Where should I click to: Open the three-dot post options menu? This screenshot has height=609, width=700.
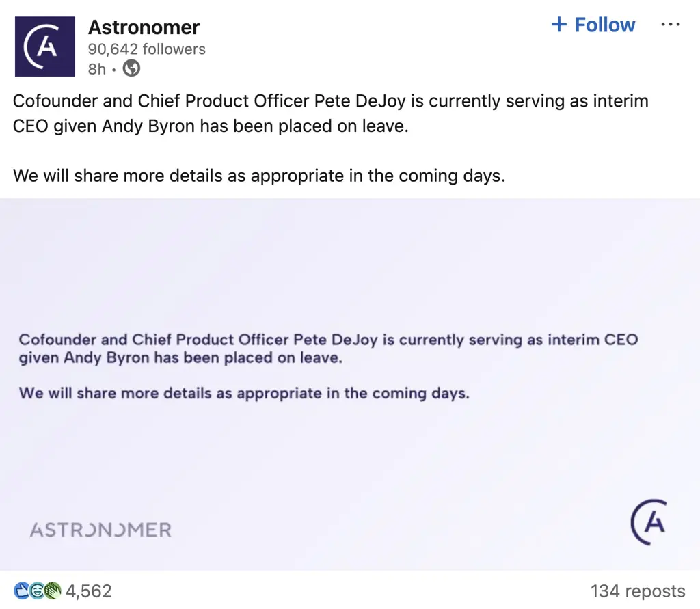click(671, 24)
